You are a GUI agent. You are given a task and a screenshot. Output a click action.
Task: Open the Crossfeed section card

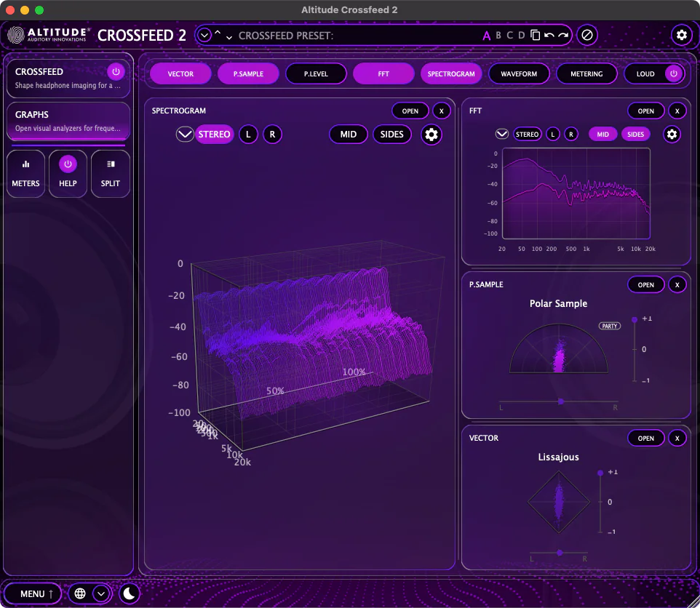coord(68,78)
